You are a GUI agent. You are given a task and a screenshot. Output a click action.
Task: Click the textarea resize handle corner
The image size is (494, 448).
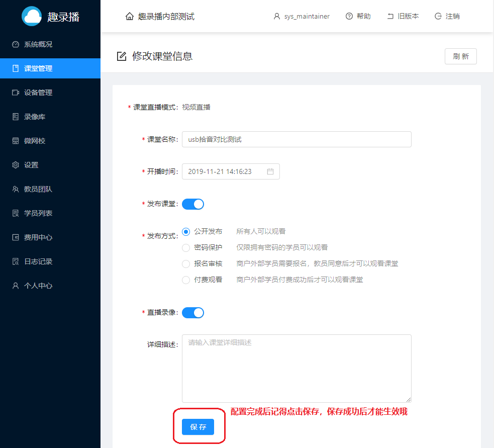[x=409, y=400]
